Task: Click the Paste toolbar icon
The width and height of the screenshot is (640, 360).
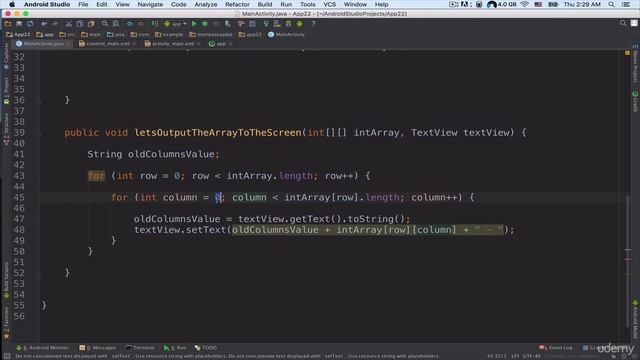Action: 91,24
